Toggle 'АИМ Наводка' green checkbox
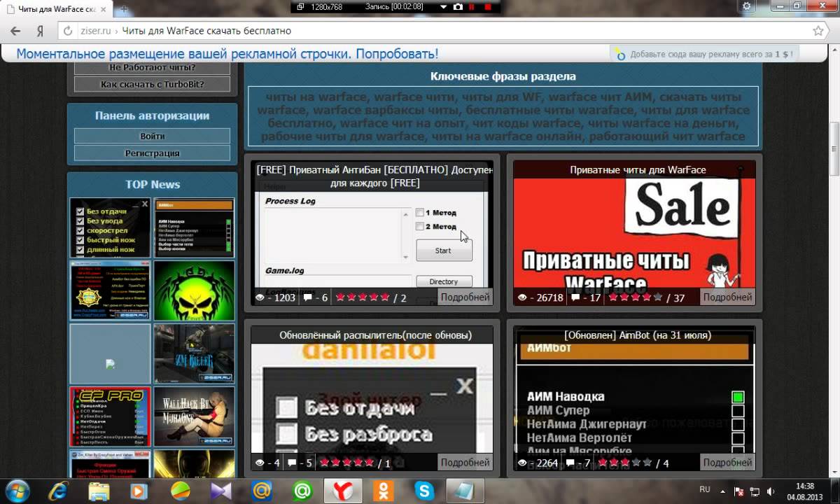Image resolution: width=840 pixels, height=504 pixels. (x=738, y=397)
